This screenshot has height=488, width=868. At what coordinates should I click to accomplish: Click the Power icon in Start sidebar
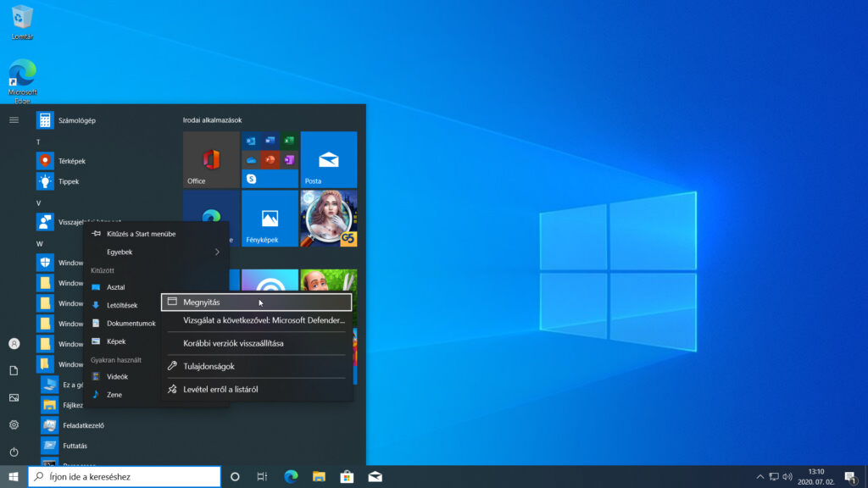pyautogui.click(x=14, y=452)
